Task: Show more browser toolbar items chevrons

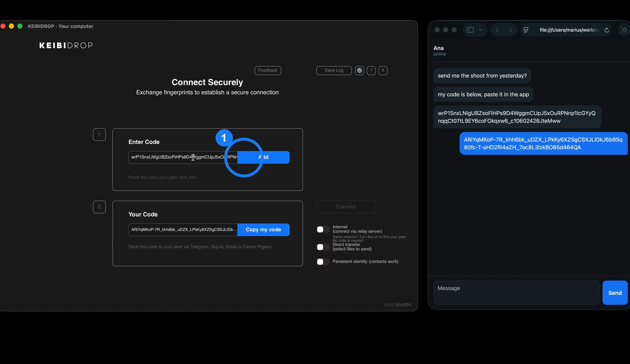Action: tap(624, 30)
